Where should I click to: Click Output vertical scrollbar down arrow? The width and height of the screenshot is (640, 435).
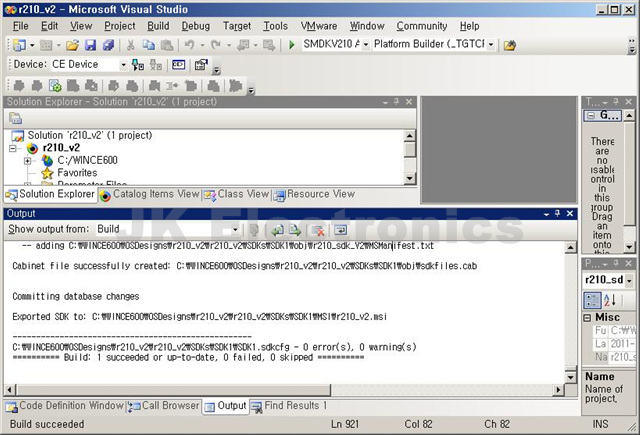pos(571,377)
